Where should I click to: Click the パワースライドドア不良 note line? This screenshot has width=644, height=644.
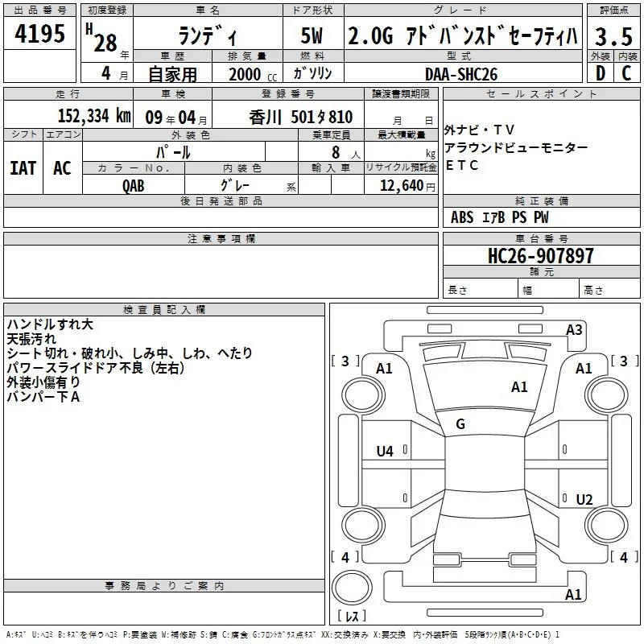95,368
